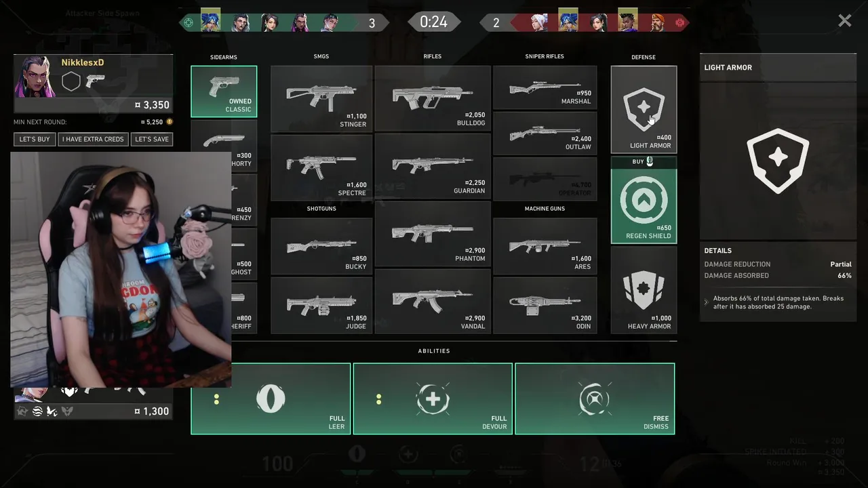
Task: Click the teammate's 1,300 credits value
Action: tap(152, 411)
